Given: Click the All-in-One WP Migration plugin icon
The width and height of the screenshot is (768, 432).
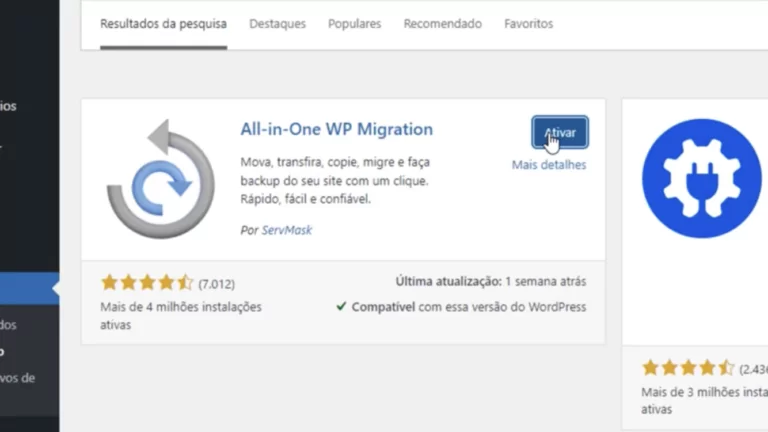Looking at the screenshot, I should click(161, 179).
